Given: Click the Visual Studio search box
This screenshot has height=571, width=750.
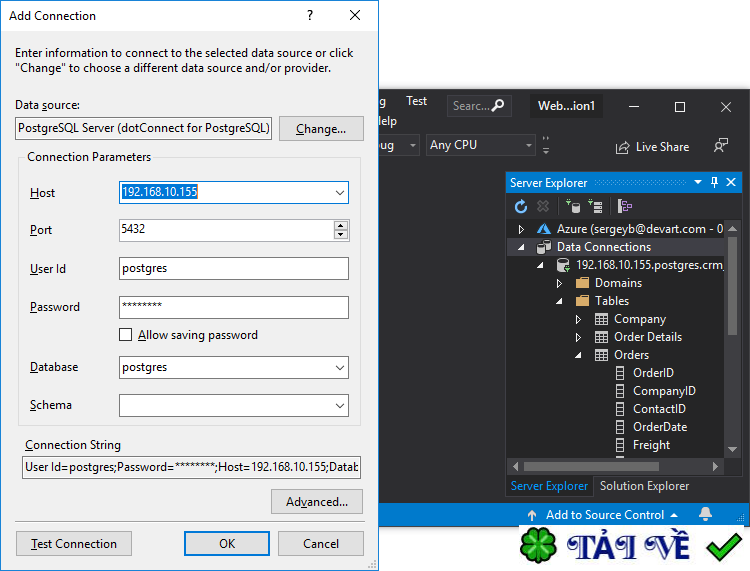Looking at the screenshot, I should pyautogui.click(x=479, y=106).
